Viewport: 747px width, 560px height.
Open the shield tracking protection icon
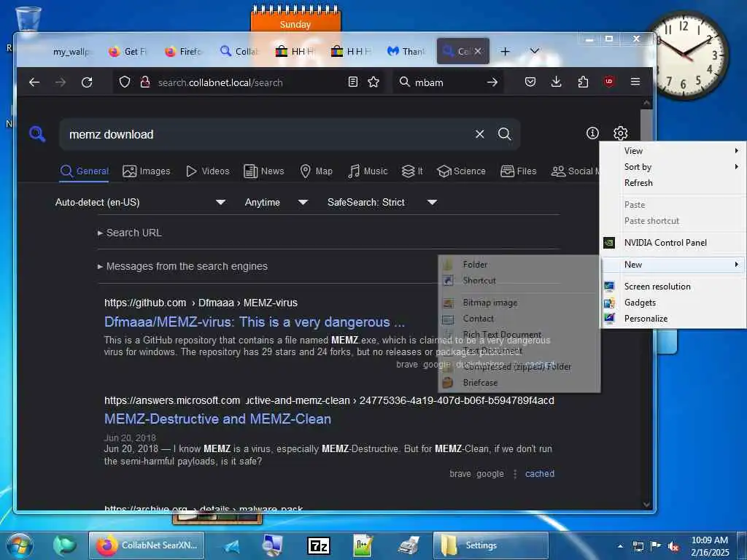point(124,82)
